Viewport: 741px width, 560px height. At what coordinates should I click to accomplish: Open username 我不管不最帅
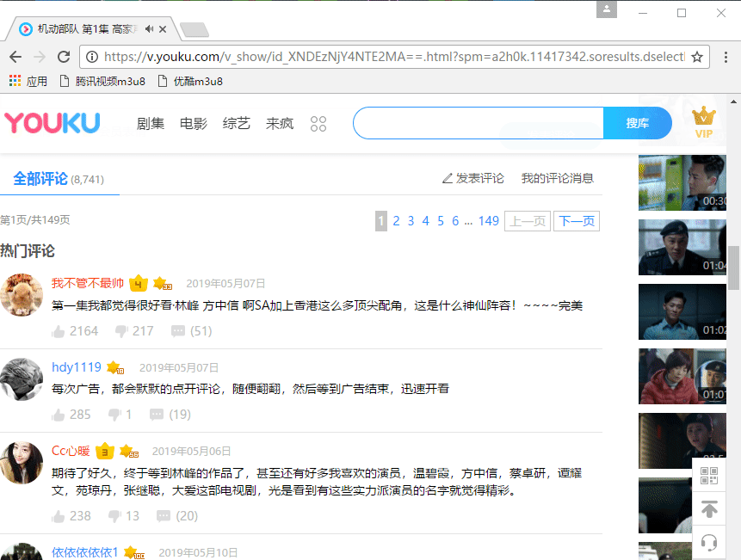(x=88, y=283)
